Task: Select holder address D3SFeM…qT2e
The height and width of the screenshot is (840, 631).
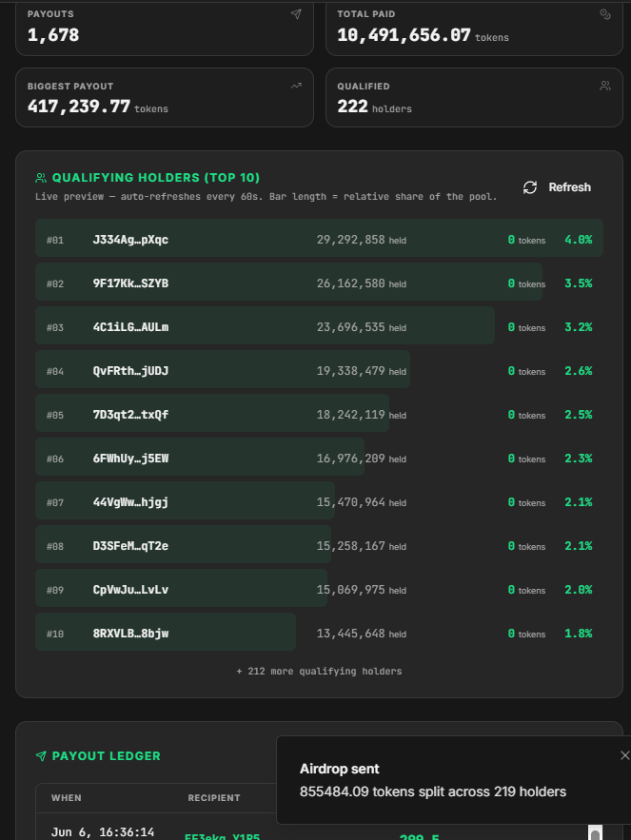Action: pyautogui.click(x=130, y=546)
